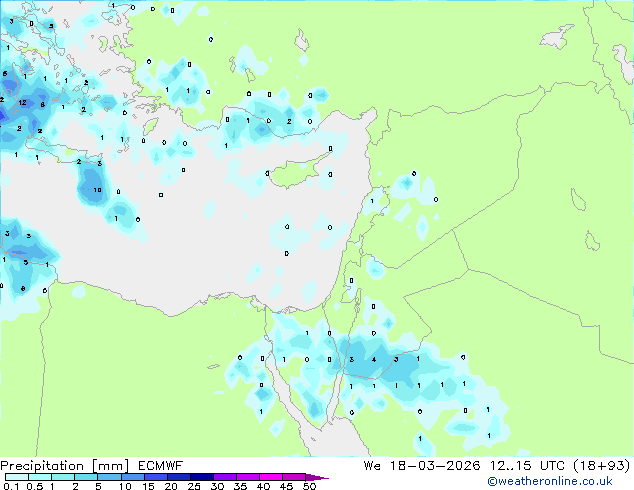The width and height of the screenshot is (634, 490).
Task: Click the '4' precipitation value on map
Action: pyautogui.click(x=374, y=359)
